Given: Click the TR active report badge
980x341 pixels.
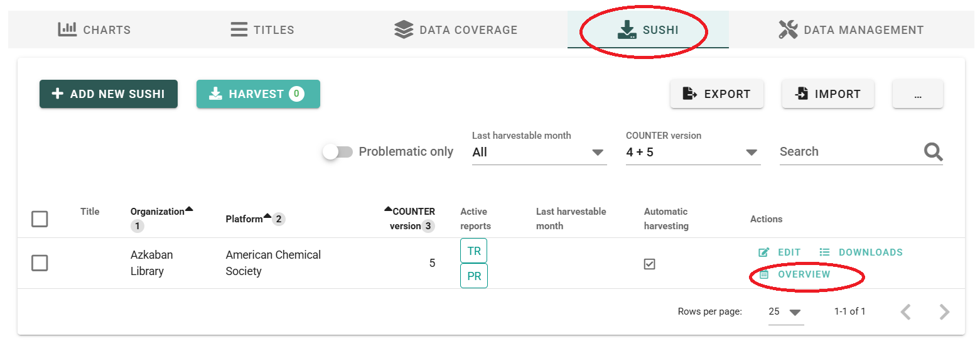Looking at the screenshot, I should click(x=474, y=251).
